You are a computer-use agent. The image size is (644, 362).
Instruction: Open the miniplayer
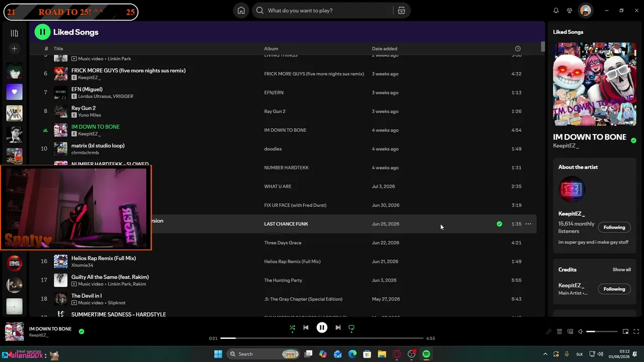(x=625, y=332)
